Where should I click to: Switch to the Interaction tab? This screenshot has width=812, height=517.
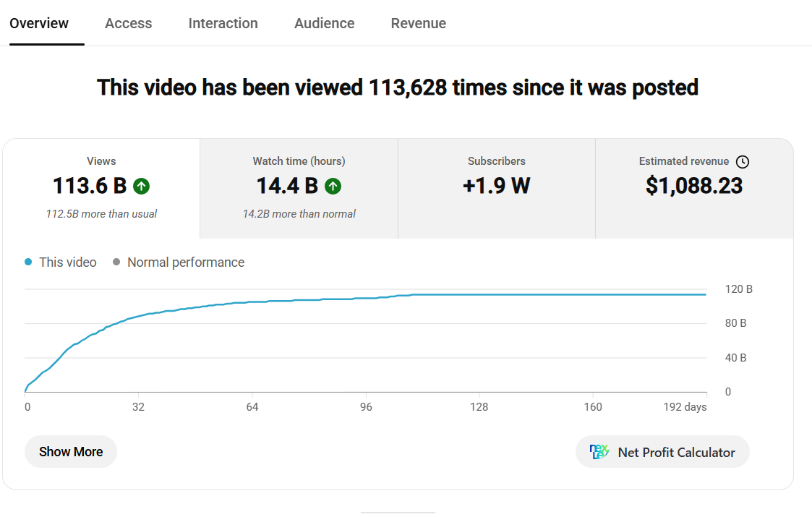(x=223, y=23)
